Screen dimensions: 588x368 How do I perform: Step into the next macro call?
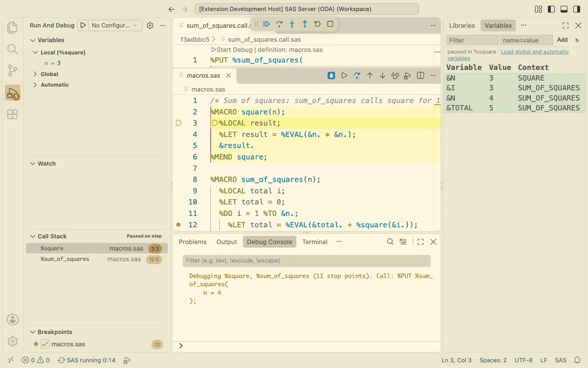click(292, 24)
